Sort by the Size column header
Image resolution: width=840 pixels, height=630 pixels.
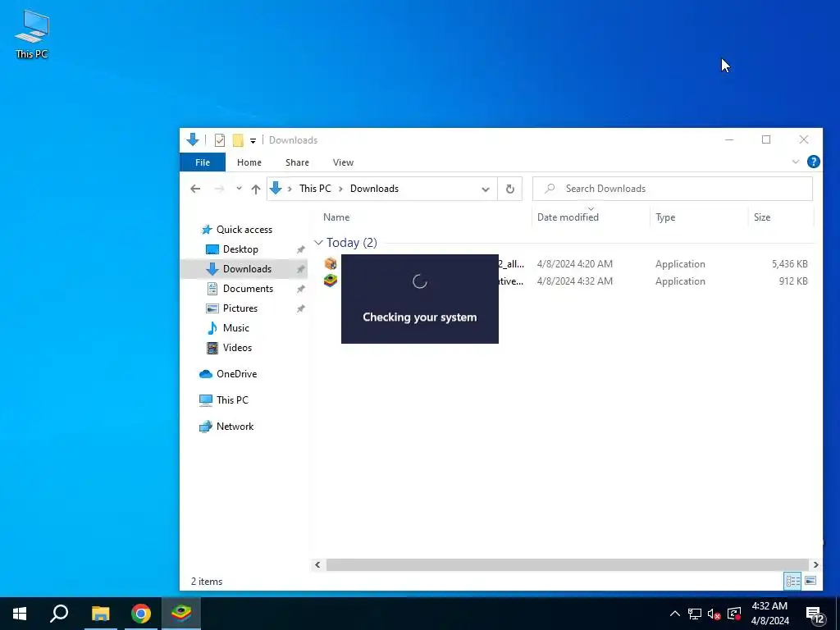point(762,217)
